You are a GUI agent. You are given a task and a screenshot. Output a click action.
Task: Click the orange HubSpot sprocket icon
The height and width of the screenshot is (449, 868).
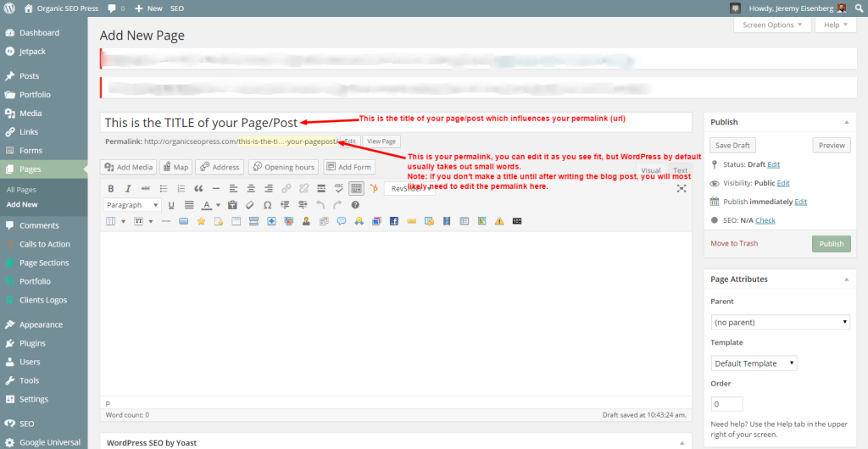374,188
